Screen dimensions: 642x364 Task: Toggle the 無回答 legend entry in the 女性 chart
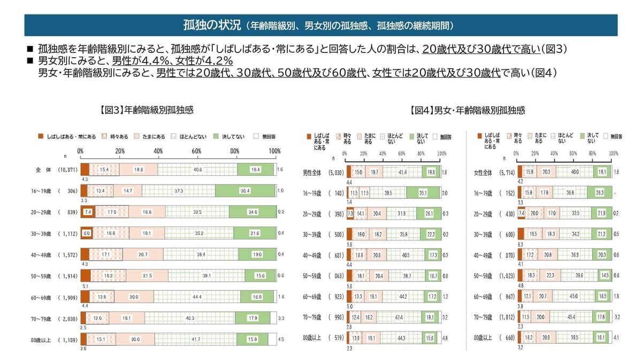pyautogui.click(x=606, y=136)
